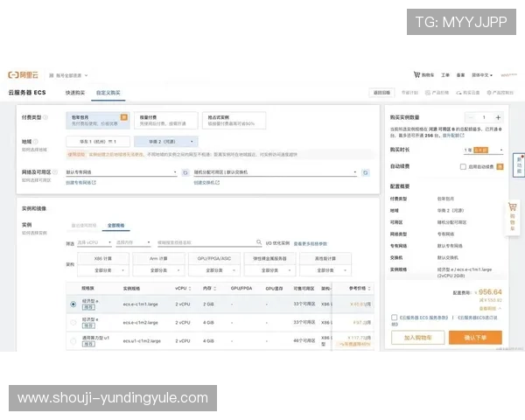Open the 创建交换机 link

point(206,183)
